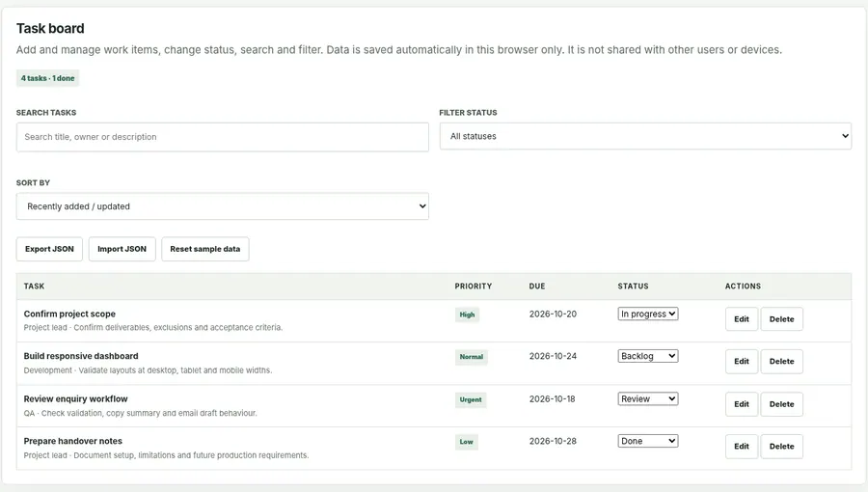Click the 'Prepare handover notes' title
The width and height of the screenshot is (868, 492).
coord(73,441)
